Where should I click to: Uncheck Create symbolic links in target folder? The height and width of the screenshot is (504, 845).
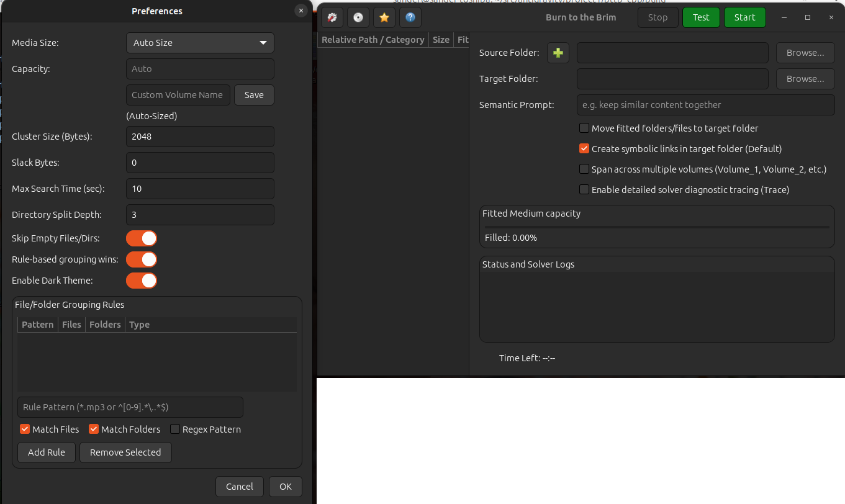[584, 149]
